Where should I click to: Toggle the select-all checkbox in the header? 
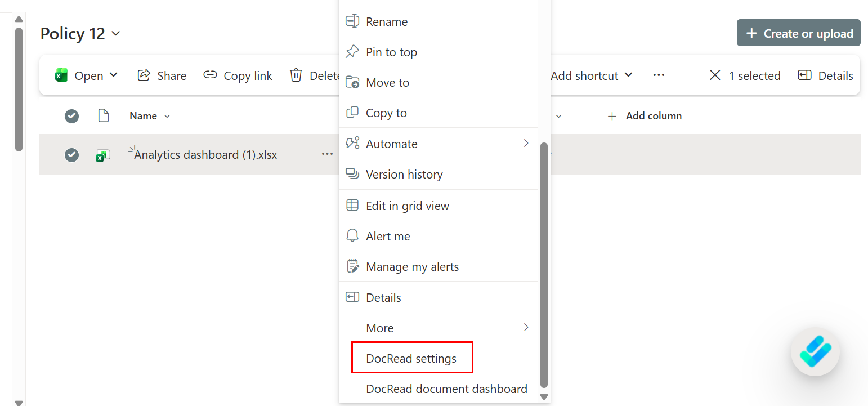(x=71, y=116)
